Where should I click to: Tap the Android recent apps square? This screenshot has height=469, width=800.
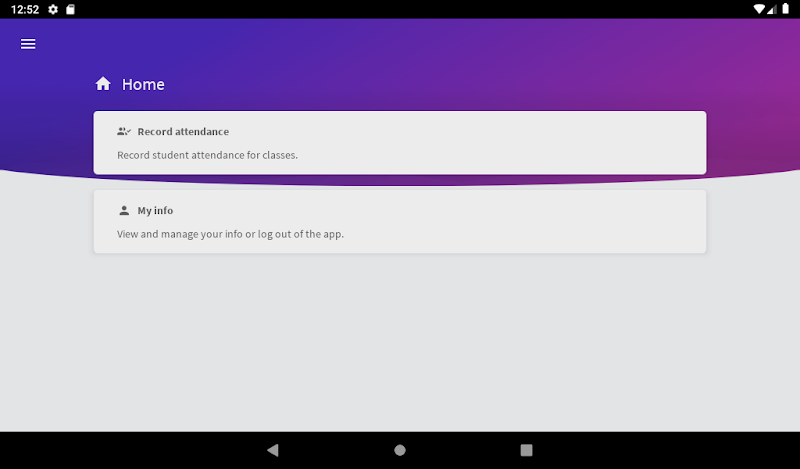(x=527, y=450)
